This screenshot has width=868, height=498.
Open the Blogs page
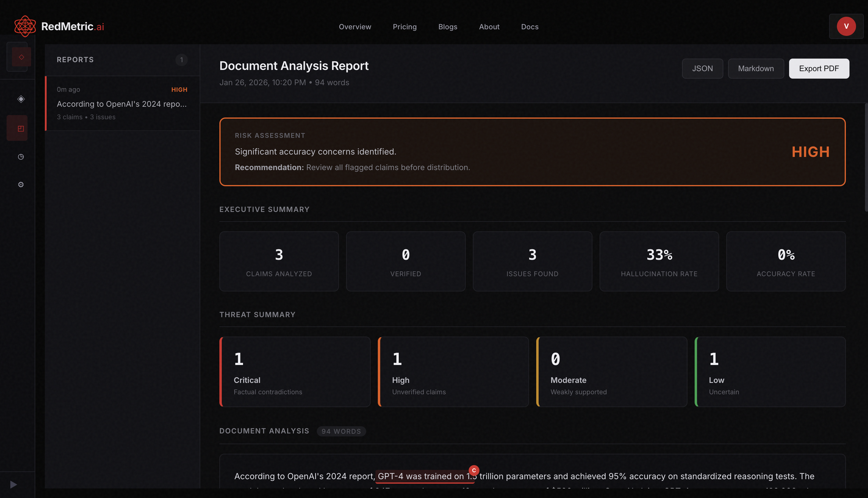point(448,27)
